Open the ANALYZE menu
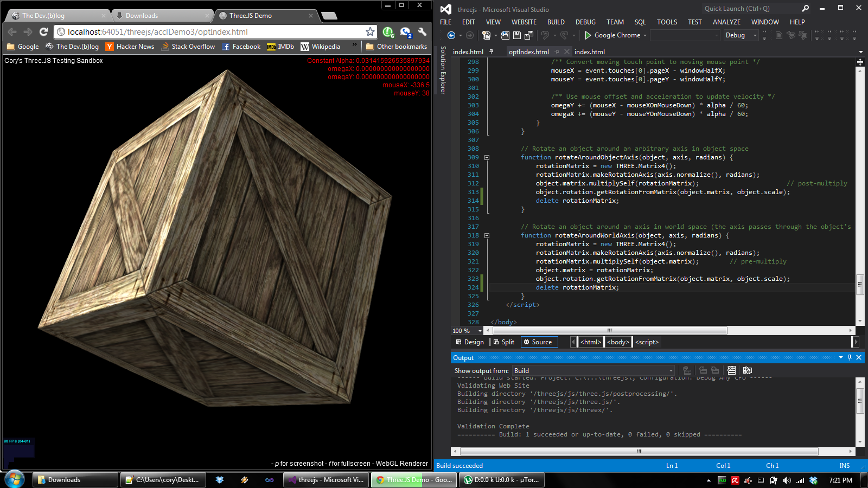 [x=726, y=22]
